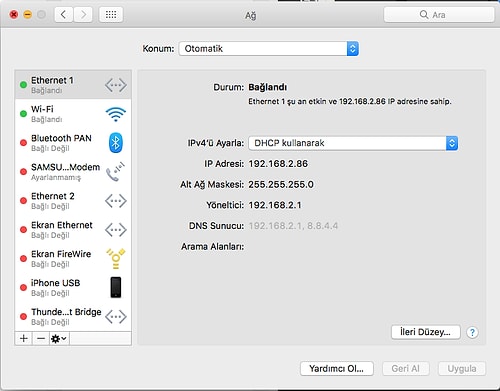Click the Show All grid icon
This screenshot has width=500, height=391.
tap(111, 15)
